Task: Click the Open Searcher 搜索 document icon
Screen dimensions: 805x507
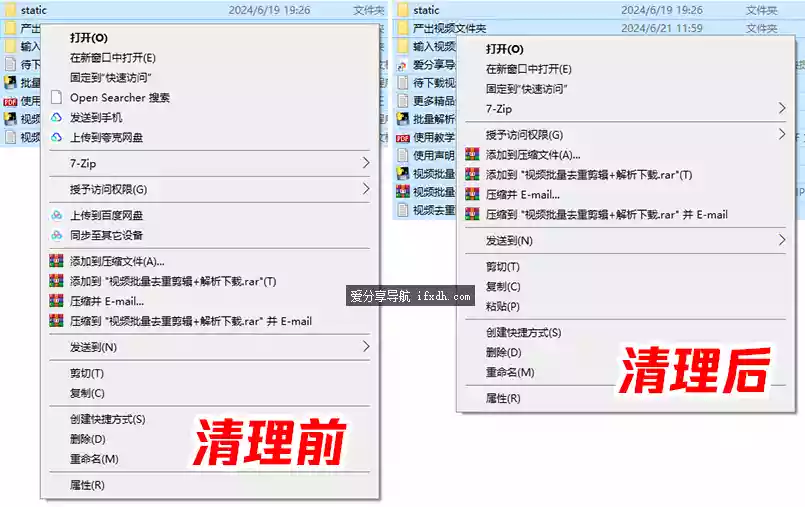Action: [56, 98]
